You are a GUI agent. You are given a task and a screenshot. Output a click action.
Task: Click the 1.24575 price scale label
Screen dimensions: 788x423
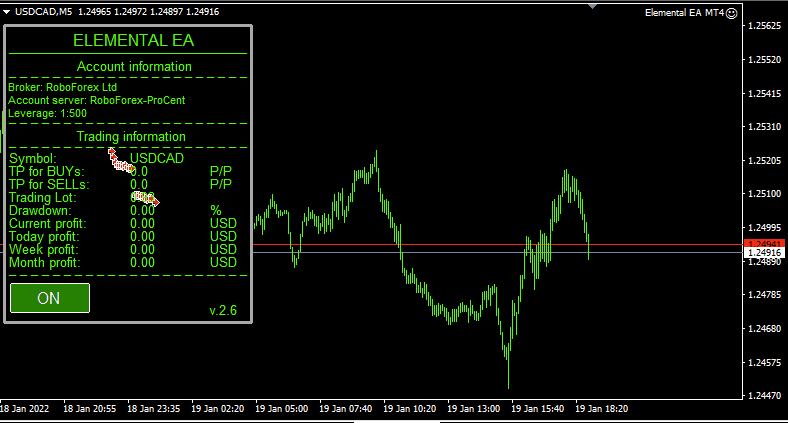pos(764,362)
